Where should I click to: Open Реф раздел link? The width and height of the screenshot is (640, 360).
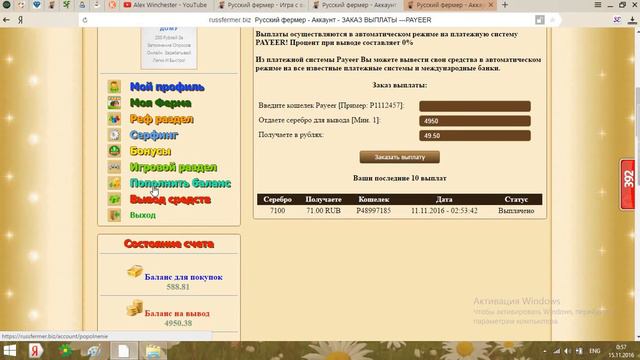point(162,119)
